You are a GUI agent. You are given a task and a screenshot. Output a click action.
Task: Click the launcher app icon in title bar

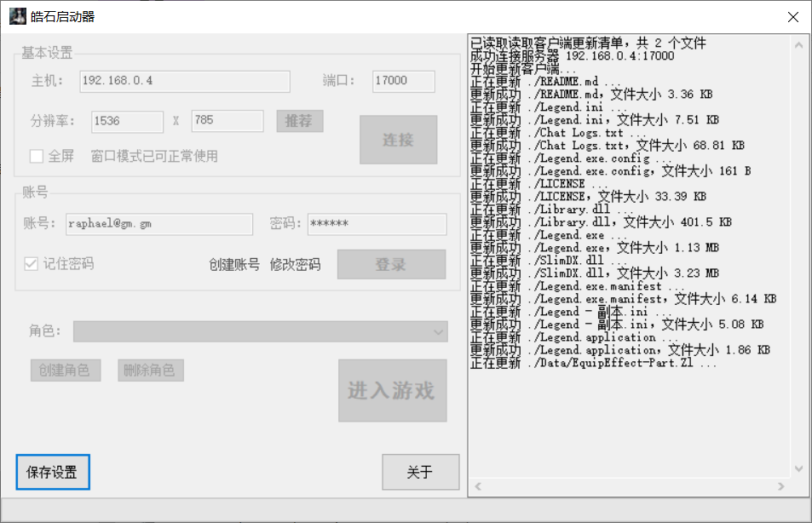(x=17, y=16)
